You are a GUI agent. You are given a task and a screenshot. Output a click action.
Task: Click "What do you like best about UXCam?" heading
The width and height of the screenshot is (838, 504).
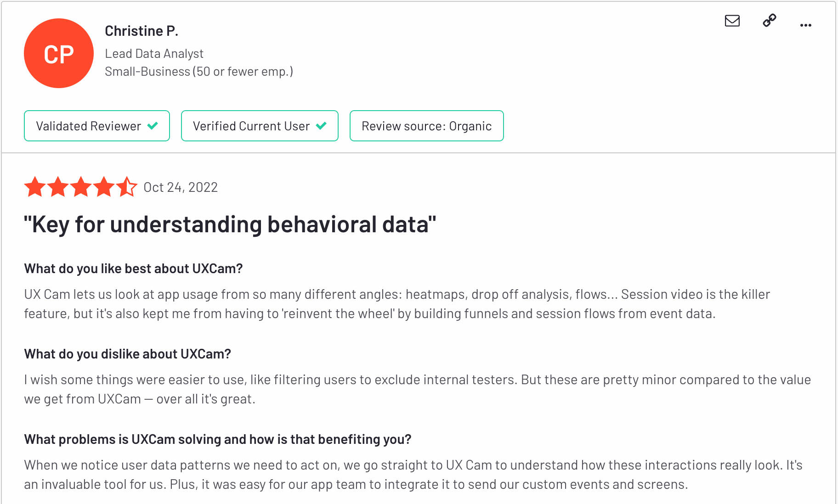(x=133, y=269)
